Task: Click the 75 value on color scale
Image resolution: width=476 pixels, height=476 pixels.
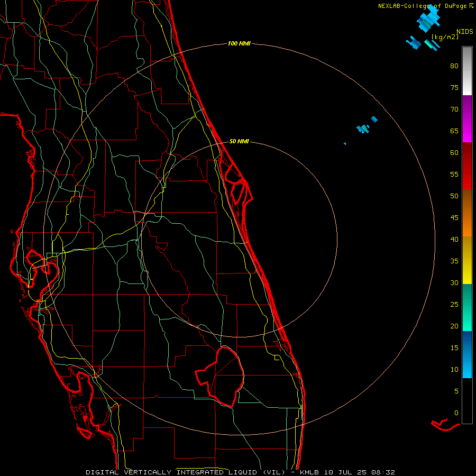Action: coord(454,88)
